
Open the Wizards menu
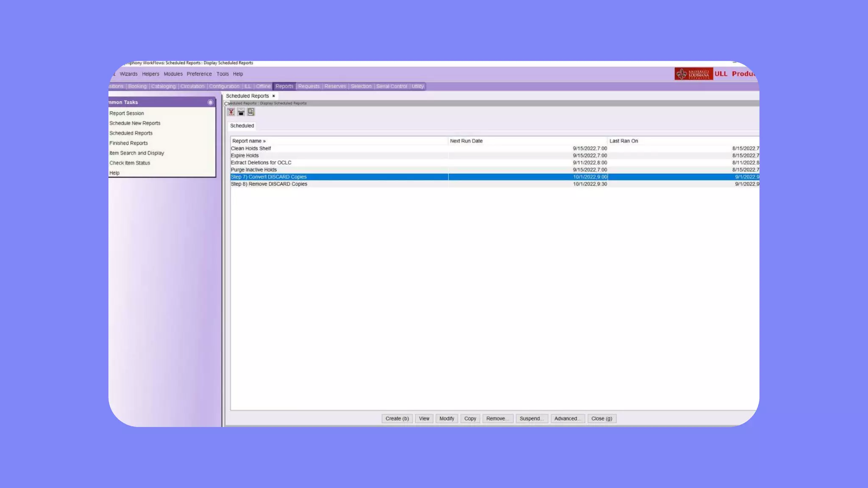tap(128, 74)
